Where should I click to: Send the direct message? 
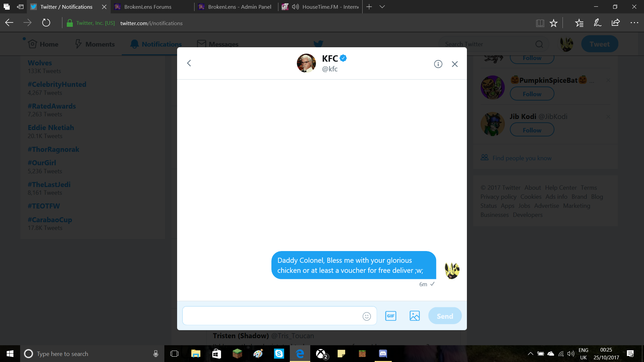click(x=445, y=316)
